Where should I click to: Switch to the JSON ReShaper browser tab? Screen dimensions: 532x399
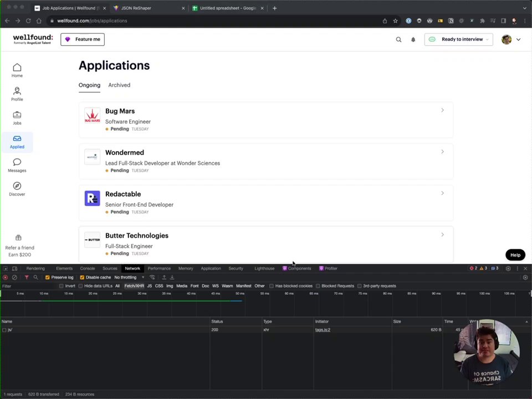[x=149, y=8]
